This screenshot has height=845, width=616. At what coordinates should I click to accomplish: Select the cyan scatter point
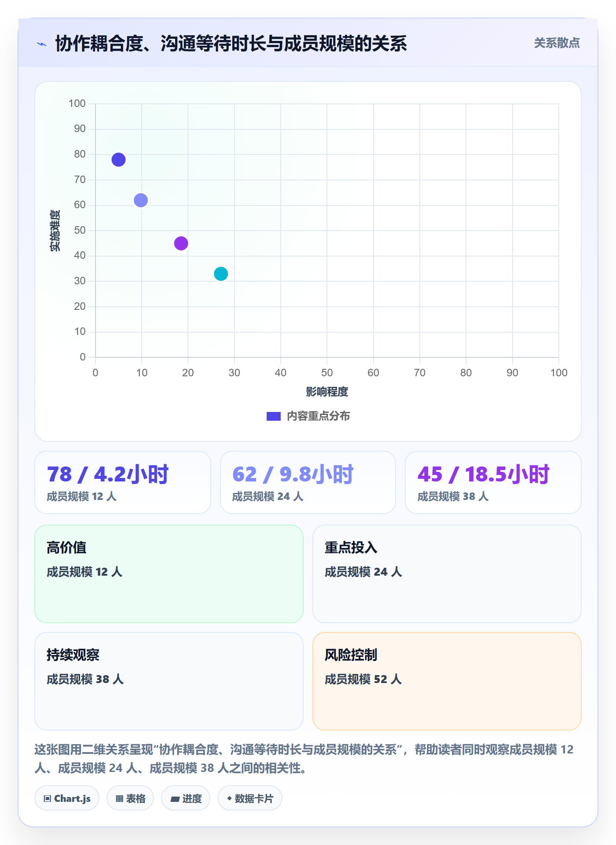click(x=221, y=274)
